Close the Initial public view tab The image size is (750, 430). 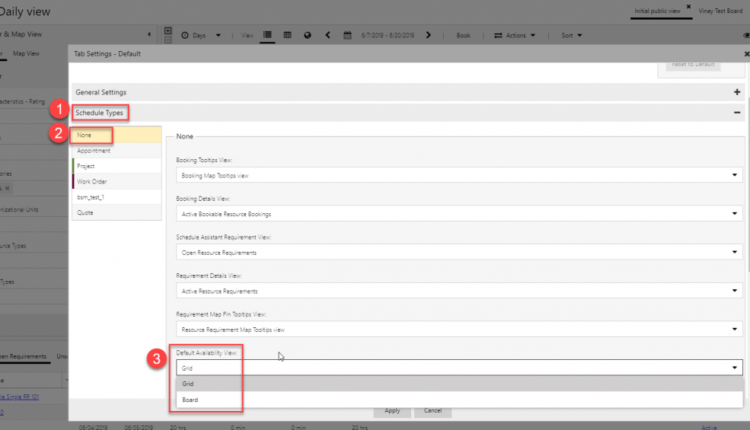(x=688, y=8)
